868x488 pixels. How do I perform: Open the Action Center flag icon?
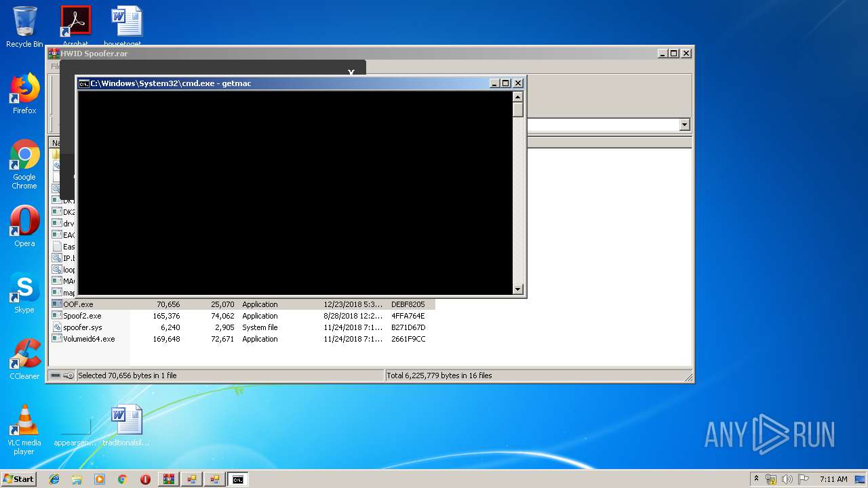(x=804, y=479)
